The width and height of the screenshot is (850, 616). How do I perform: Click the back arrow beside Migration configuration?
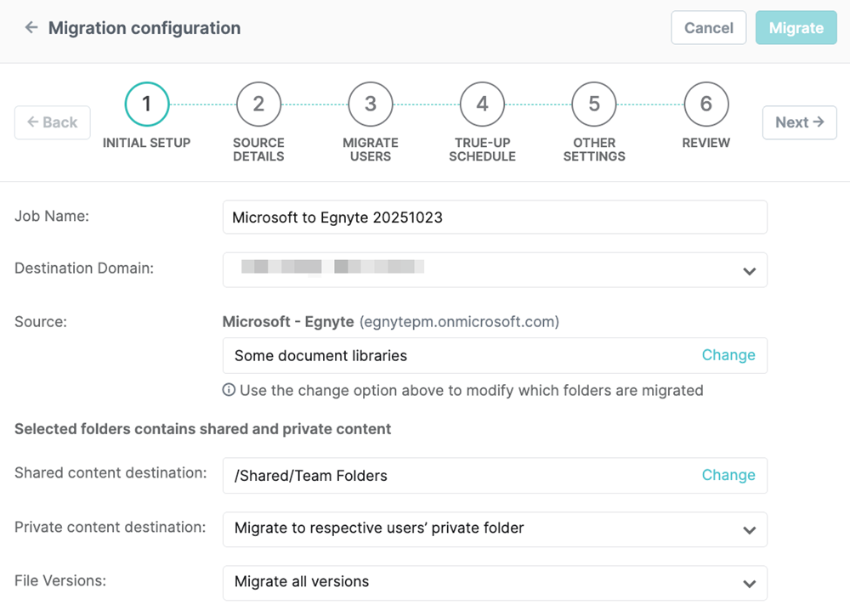tap(31, 28)
